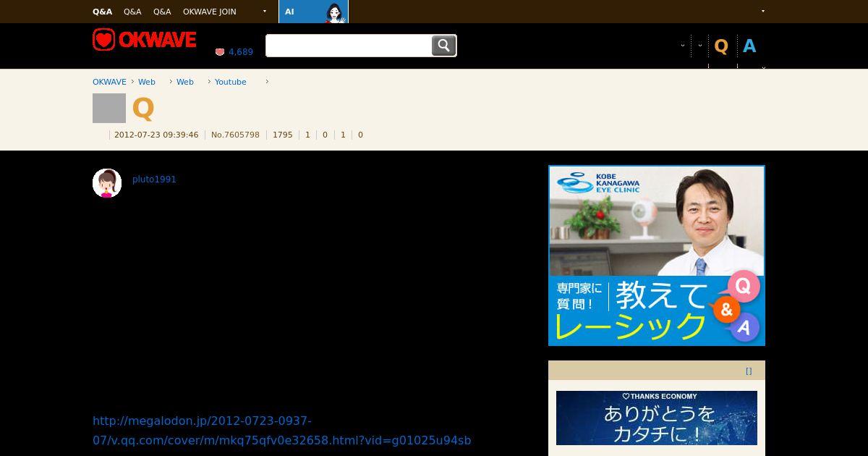The width and height of the screenshot is (868, 456).
Task: Select the view count 1795
Action: (283, 135)
